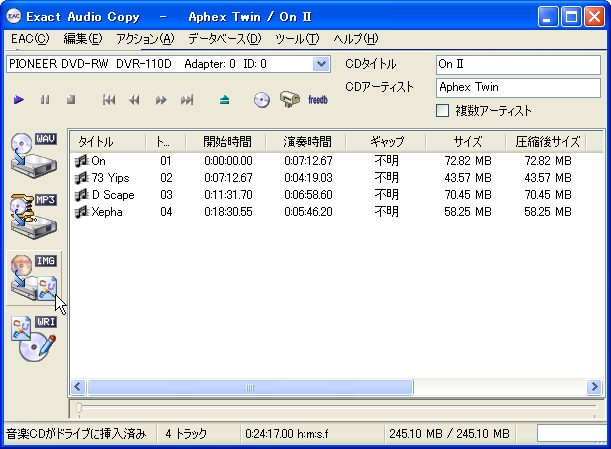
Task: Click 不明 gap value in On row
Action: 387,161
